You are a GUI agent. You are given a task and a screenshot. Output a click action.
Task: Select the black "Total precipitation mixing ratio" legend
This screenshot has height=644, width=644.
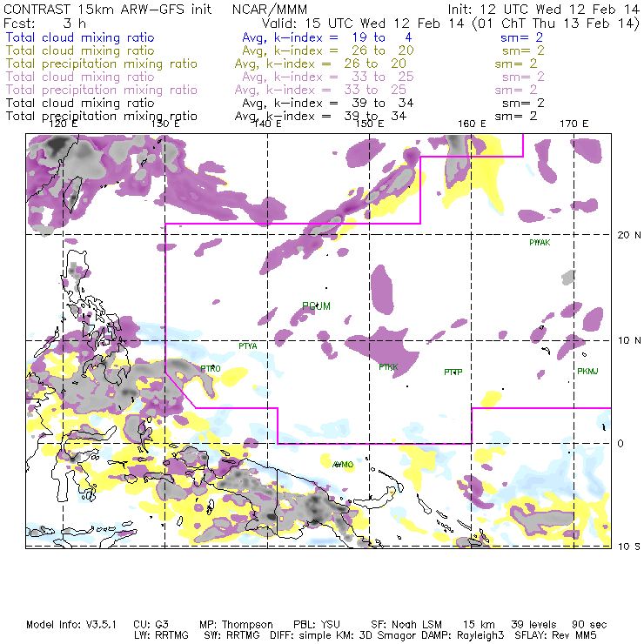point(102,117)
